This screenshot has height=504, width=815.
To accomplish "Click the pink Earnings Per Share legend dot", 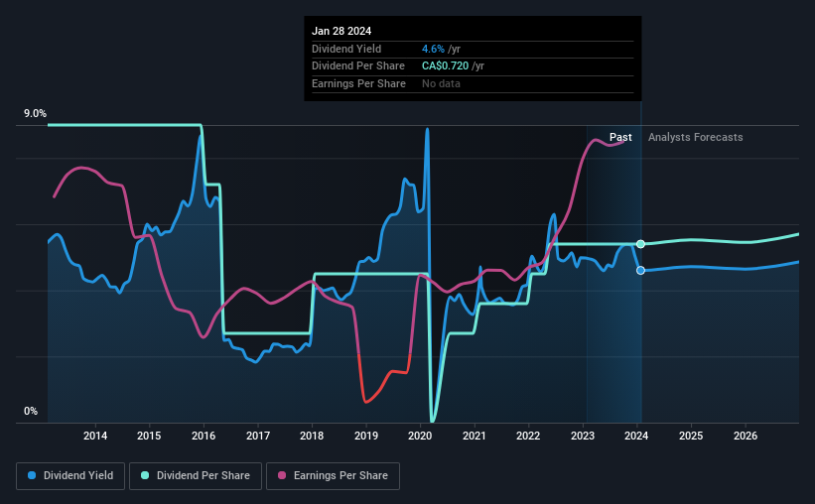I will coord(282,475).
